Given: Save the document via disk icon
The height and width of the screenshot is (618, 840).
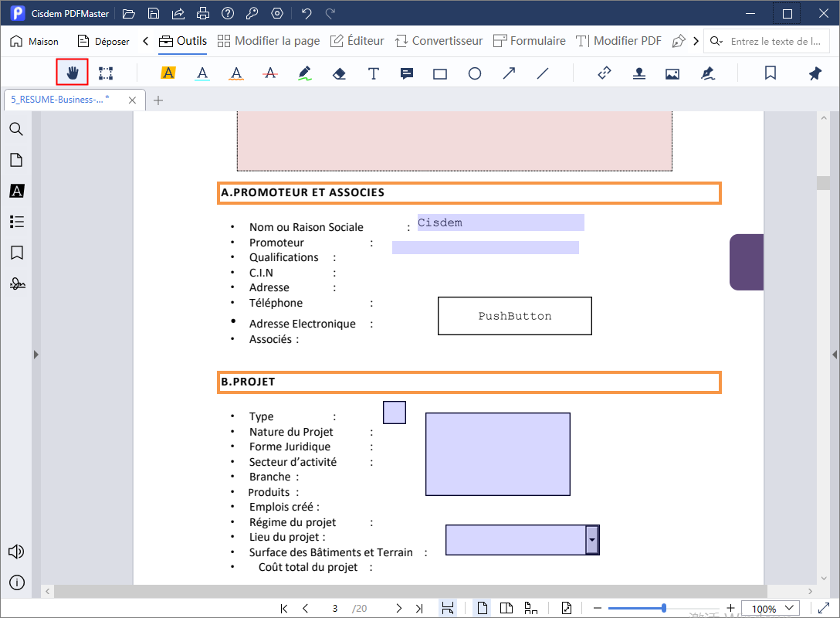Looking at the screenshot, I should click(x=154, y=13).
